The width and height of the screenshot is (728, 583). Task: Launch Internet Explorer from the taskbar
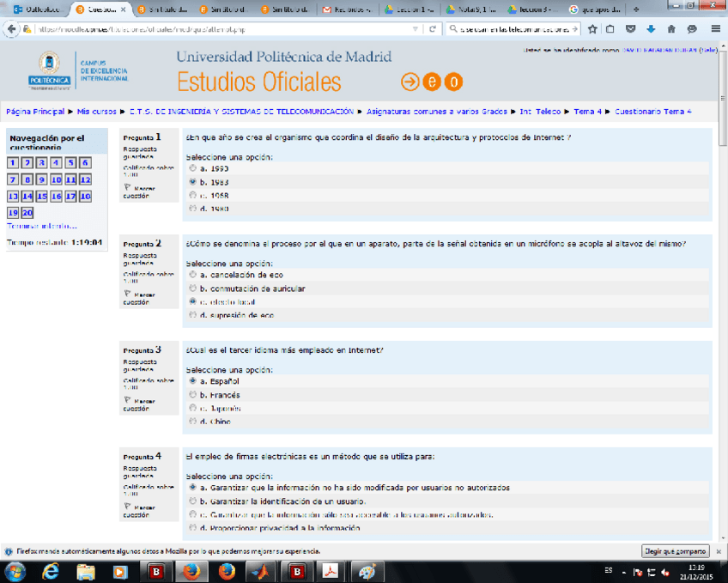click(50, 572)
